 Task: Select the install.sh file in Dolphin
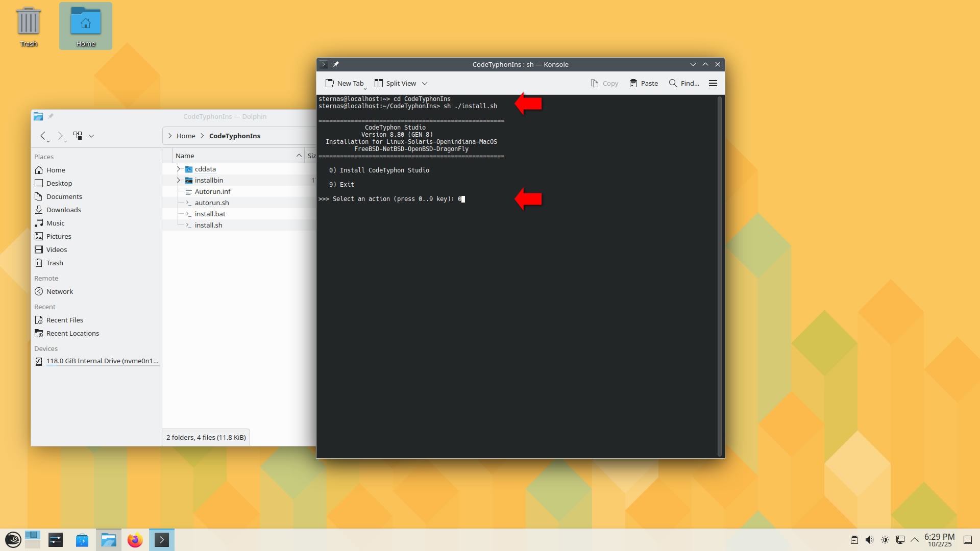208,225
